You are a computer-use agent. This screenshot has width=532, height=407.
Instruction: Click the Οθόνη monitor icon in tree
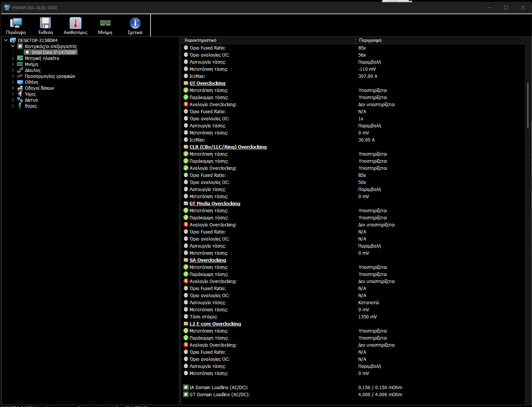click(x=20, y=82)
